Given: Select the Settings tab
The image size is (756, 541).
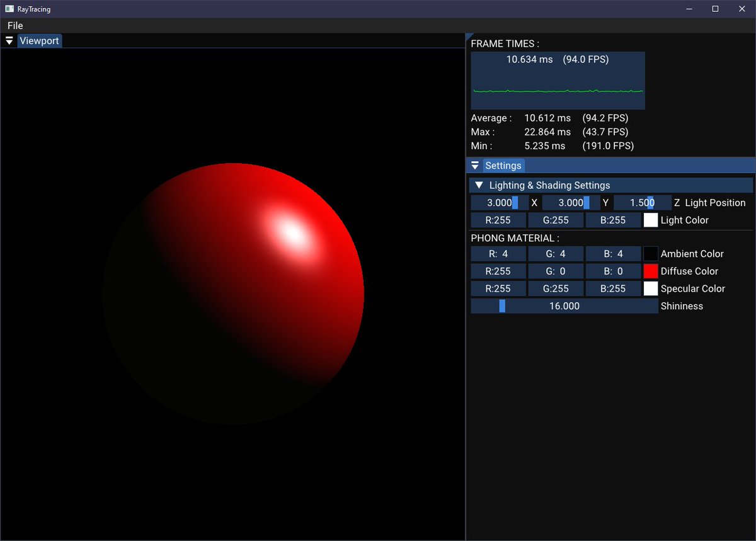Looking at the screenshot, I should pyautogui.click(x=503, y=166).
